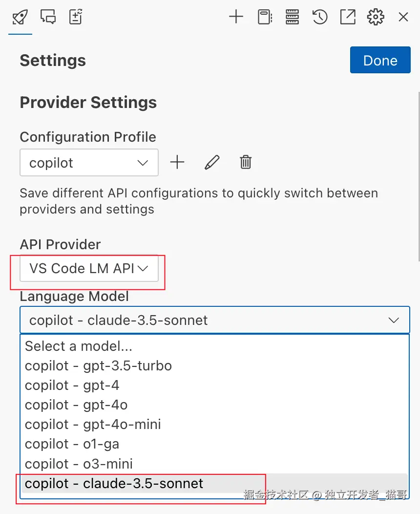Collapse the Language Model dropdown
Viewport: 420px width, 514px height.
(x=214, y=320)
